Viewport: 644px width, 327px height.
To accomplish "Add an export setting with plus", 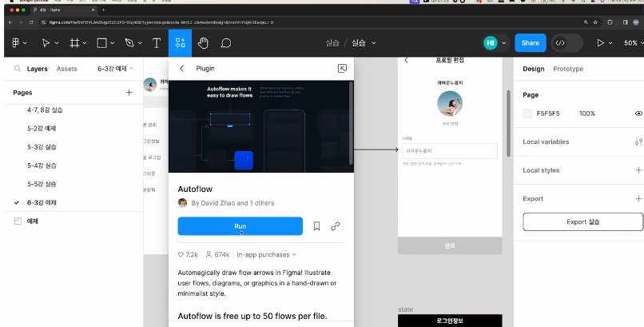I will coord(638,198).
